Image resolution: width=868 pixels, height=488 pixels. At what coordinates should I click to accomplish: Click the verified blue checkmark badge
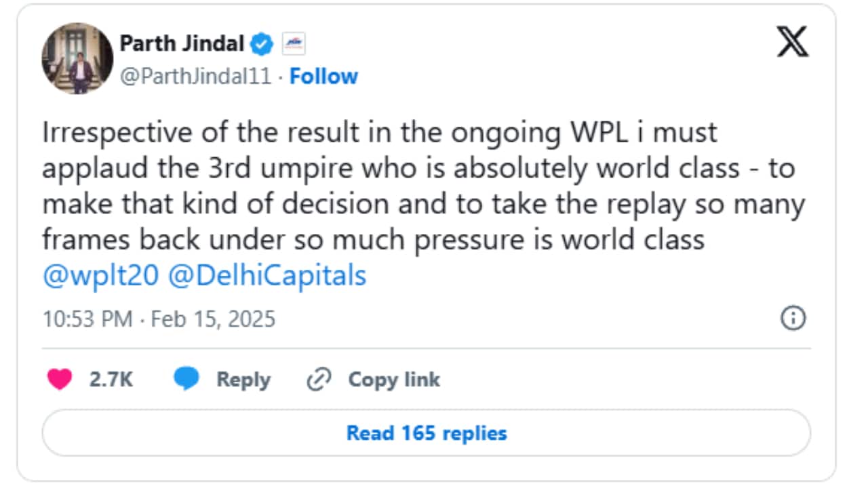[x=260, y=43]
